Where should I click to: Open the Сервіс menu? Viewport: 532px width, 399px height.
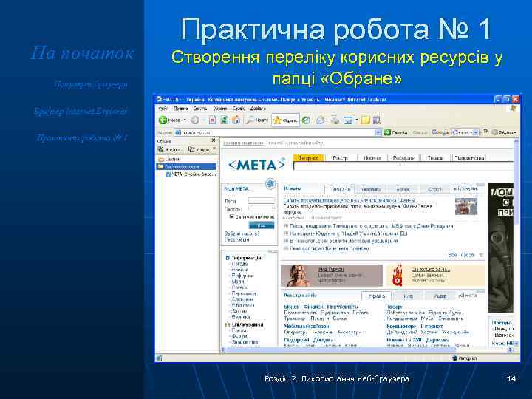tap(239, 109)
